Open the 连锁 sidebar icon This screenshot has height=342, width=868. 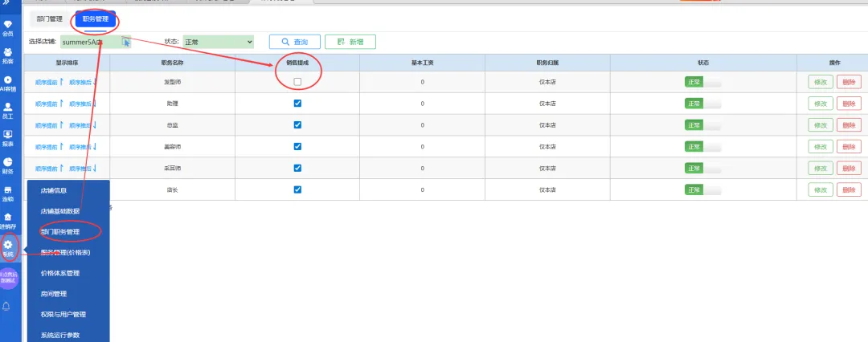pos(8,193)
